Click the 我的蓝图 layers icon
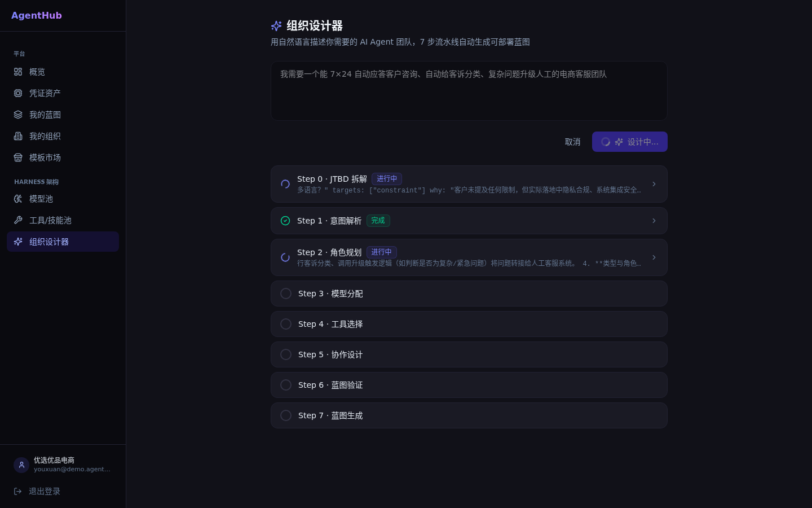This screenshot has width=812, height=508. coord(18,115)
